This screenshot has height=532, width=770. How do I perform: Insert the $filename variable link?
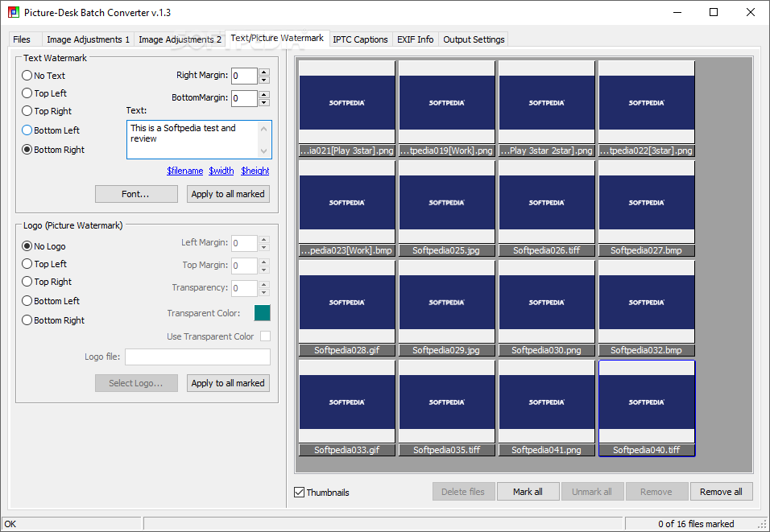[184, 171]
